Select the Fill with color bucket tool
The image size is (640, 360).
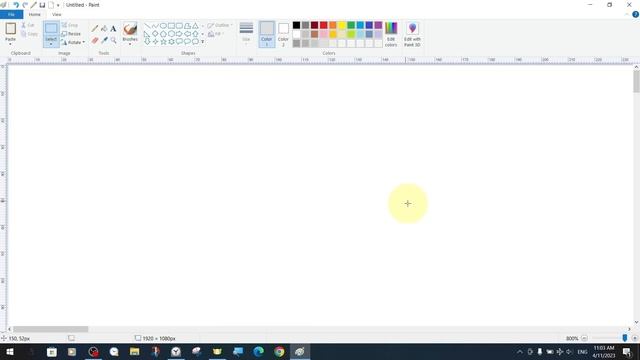(104, 29)
